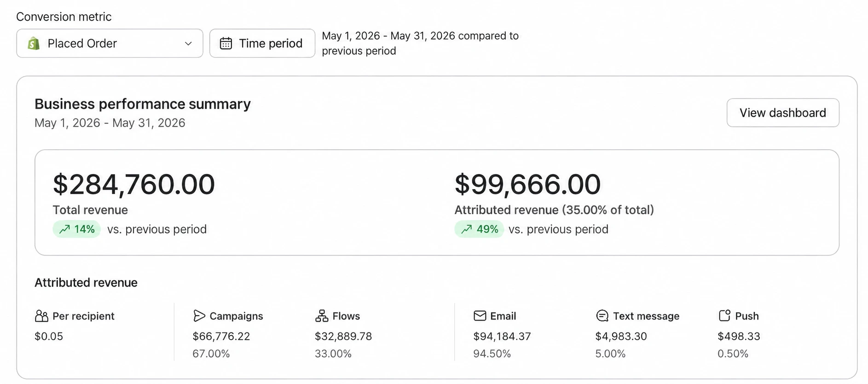Click the Text message value $4,983.30
Viewport: 868px width, 384px height.
(621, 336)
